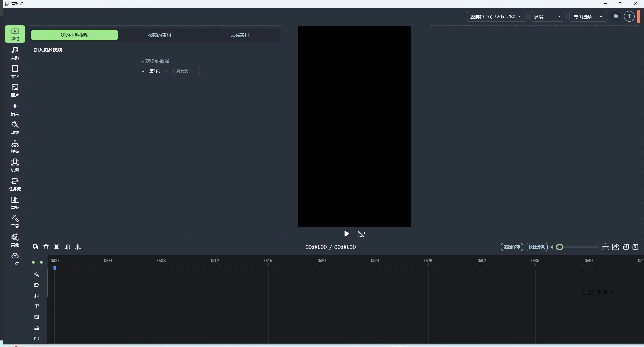Image resolution: width=644 pixels, height=347 pixels.
Task: Open the 模板 (template) sidebar panel
Action: coord(15,146)
